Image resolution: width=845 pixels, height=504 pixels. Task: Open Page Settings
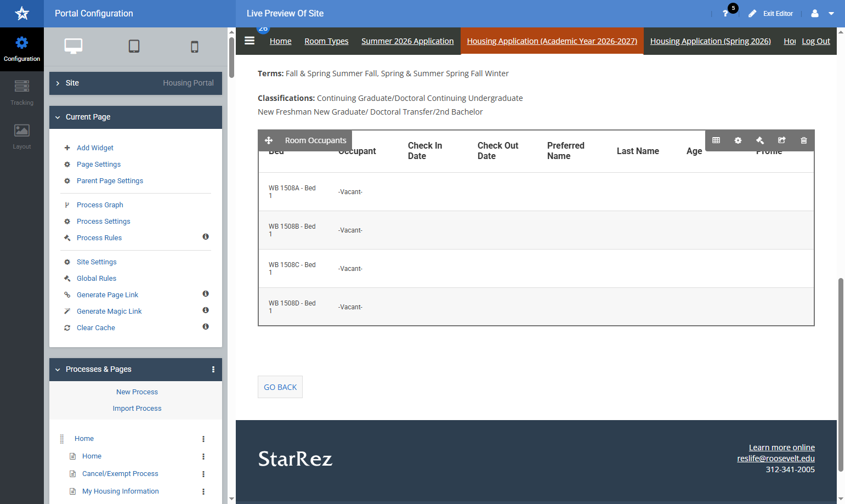point(99,165)
